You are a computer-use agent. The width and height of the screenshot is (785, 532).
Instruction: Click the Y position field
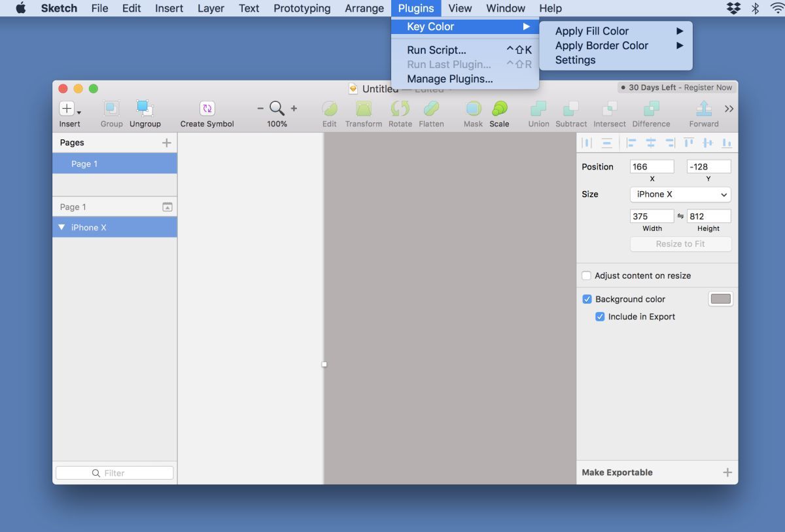(708, 167)
